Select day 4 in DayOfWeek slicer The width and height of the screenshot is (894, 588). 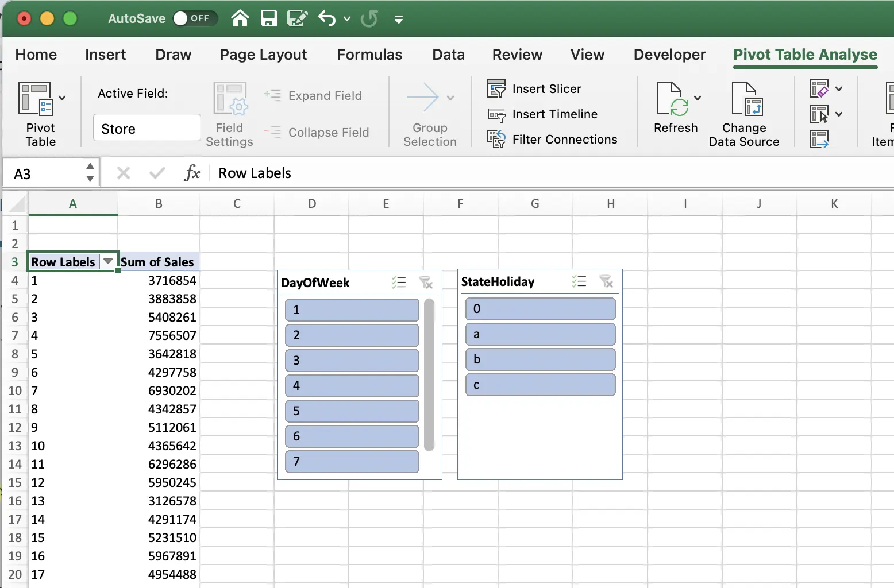point(352,386)
